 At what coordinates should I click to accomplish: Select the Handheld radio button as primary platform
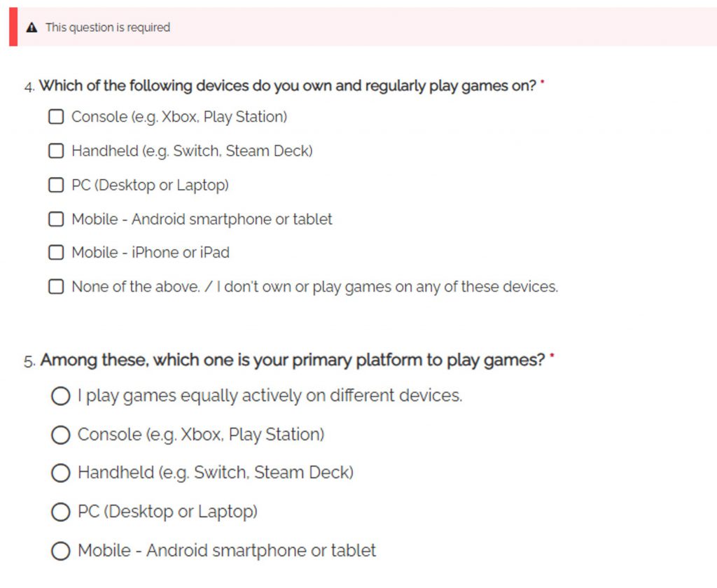point(61,473)
